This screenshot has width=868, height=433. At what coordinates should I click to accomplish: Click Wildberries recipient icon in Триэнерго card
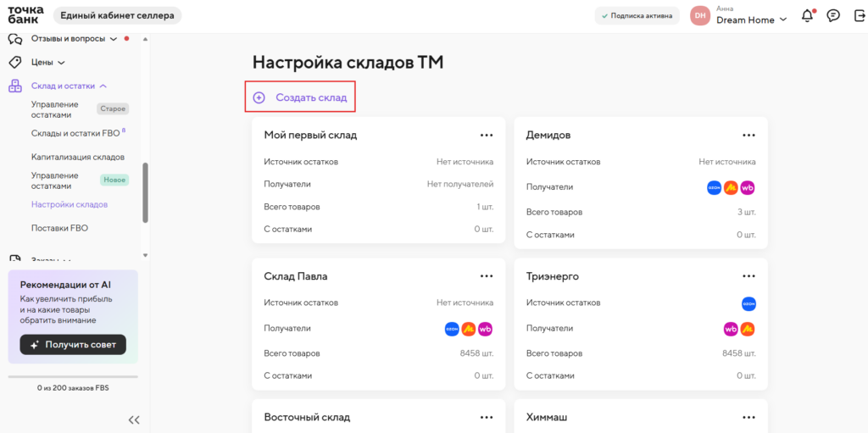731,329
